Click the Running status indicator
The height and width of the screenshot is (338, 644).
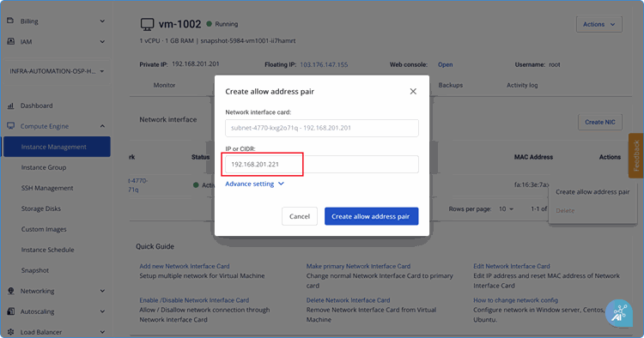coord(222,24)
